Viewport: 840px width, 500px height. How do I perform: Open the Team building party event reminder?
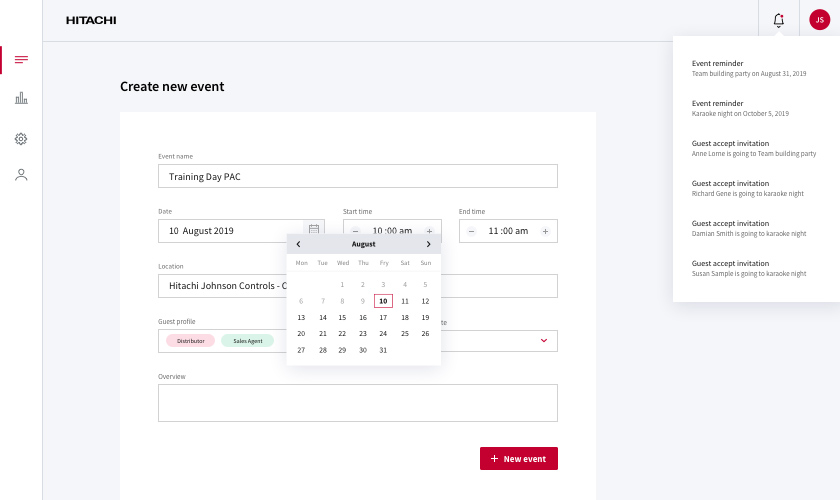(749, 68)
